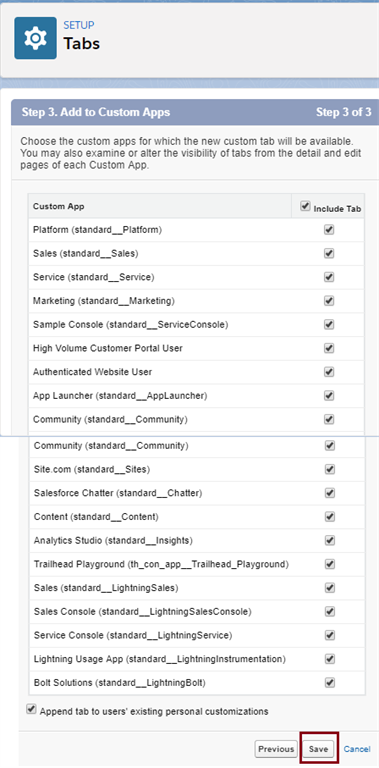Click the 'Custom App' column header
The image size is (379, 768).
click(58, 206)
